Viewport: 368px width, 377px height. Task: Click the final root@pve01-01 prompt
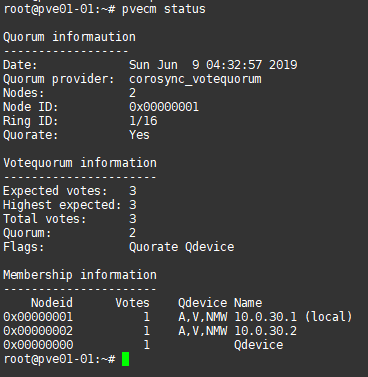59,359
